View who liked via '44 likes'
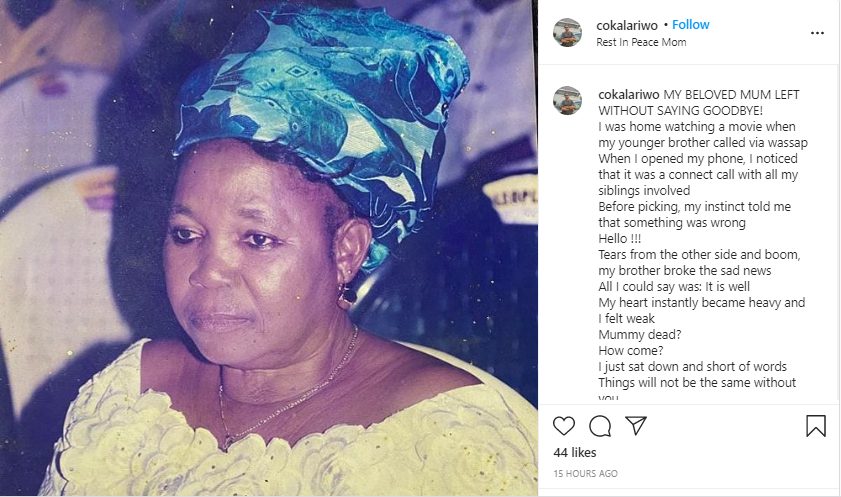 (x=575, y=453)
